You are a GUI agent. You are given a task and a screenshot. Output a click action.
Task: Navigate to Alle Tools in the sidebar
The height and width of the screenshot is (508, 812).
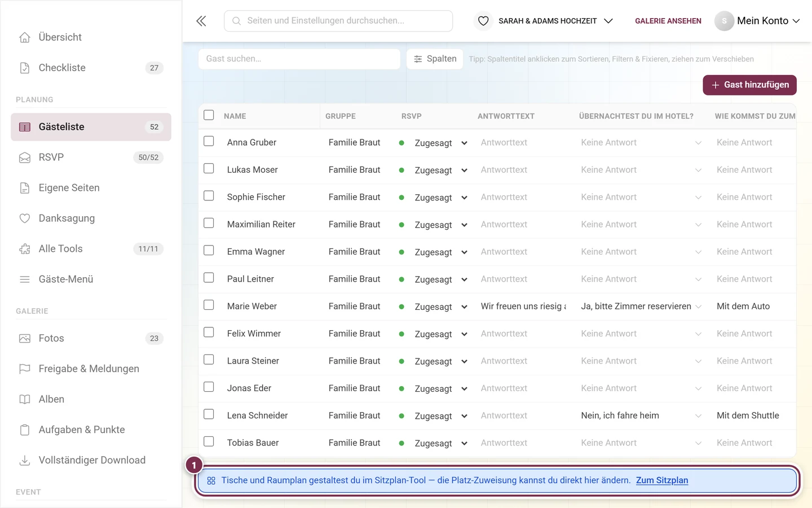click(x=91, y=249)
